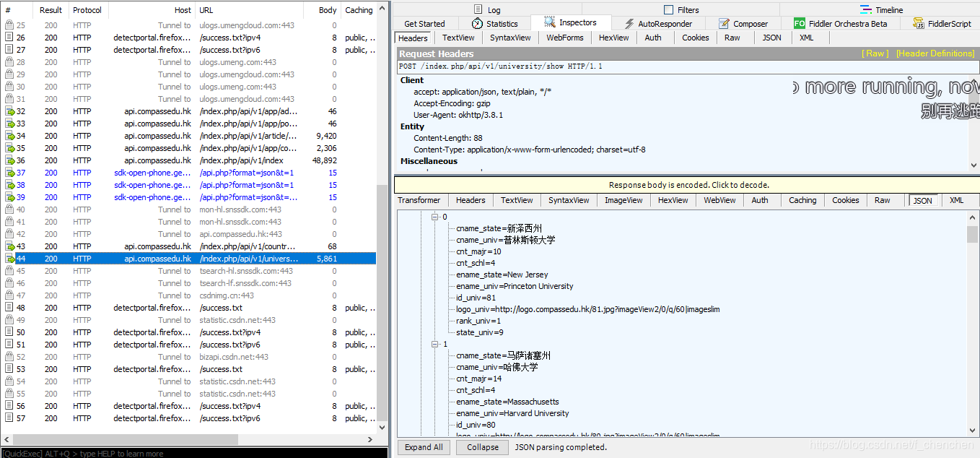Viewport: 980px width, 458px height.
Task: Click the Inspectors tab magnifier icon
Action: click(550, 22)
